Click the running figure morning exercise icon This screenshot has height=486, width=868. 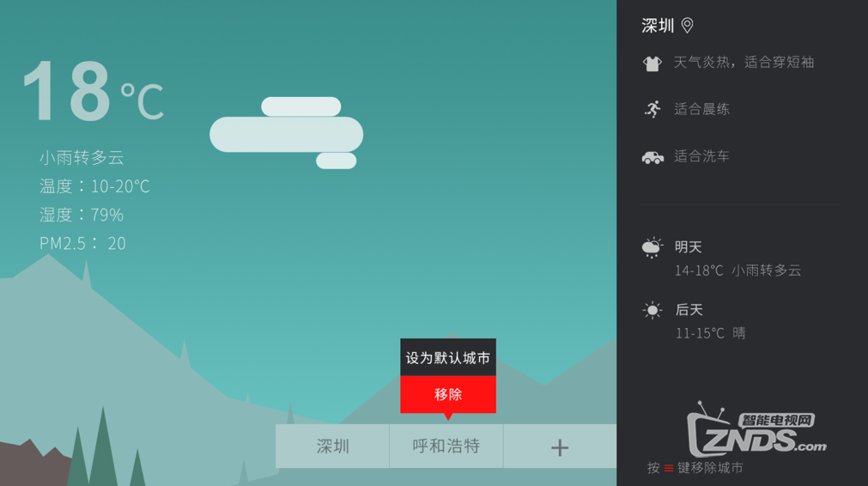click(653, 110)
